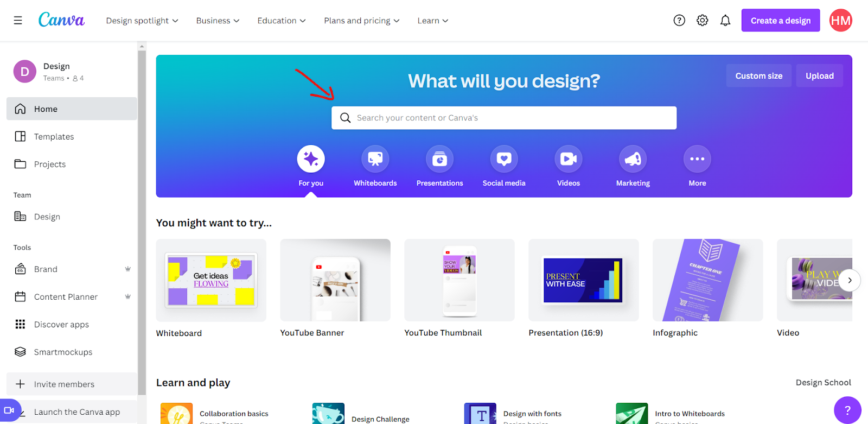The width and height of the screenshot is (868, 424).
Task: Open Smartmockups in the sidebar
Action: pyautogui.click(x=72, y=352)
